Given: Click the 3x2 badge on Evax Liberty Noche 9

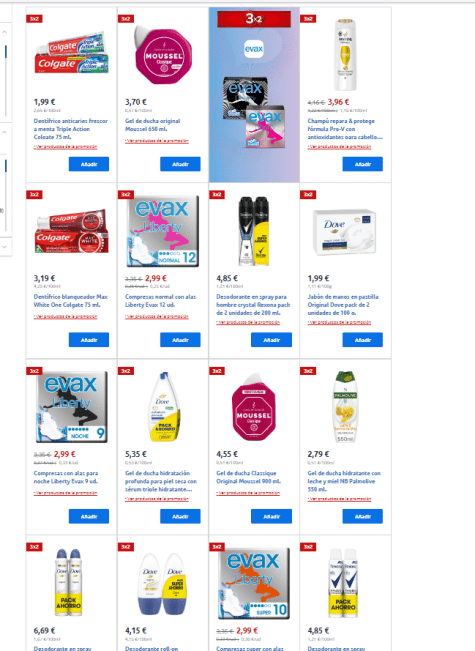Looking at the screenshot, I should (x=34, y=371).
